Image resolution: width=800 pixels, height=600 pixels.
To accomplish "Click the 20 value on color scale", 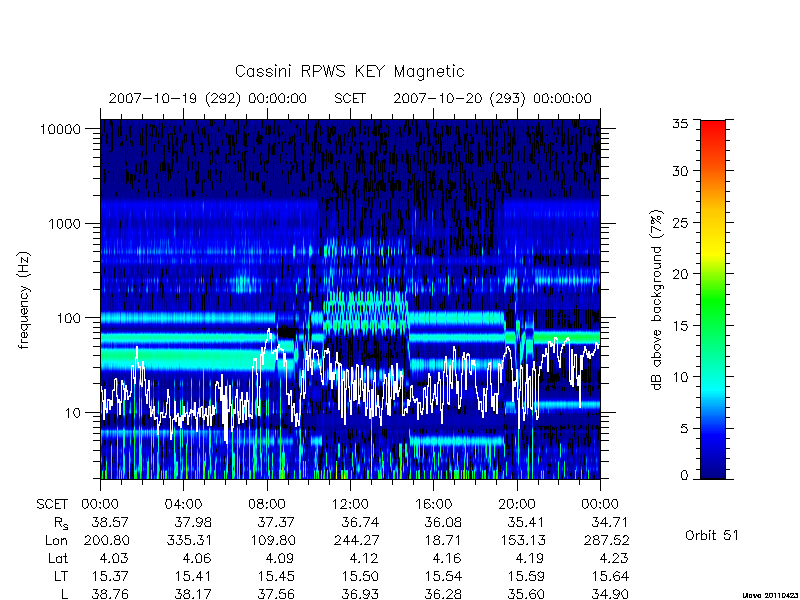I will coord(680,274).
